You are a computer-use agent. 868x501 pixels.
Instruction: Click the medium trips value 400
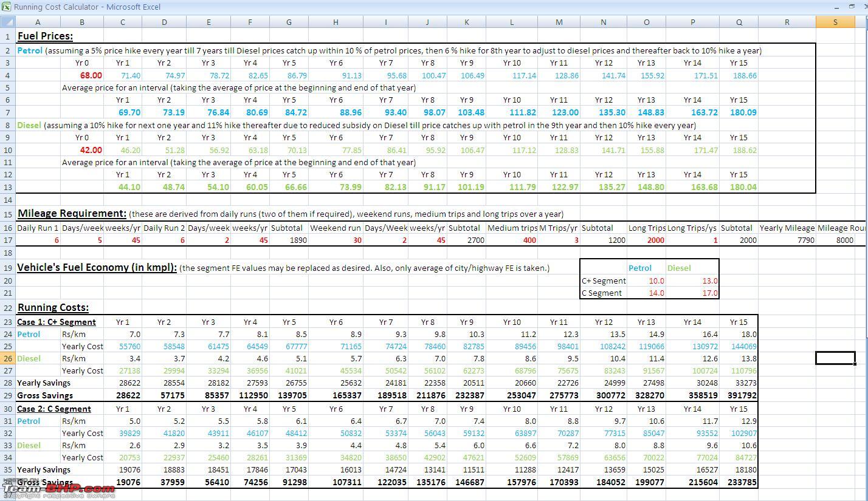click(x=529, y=240)
